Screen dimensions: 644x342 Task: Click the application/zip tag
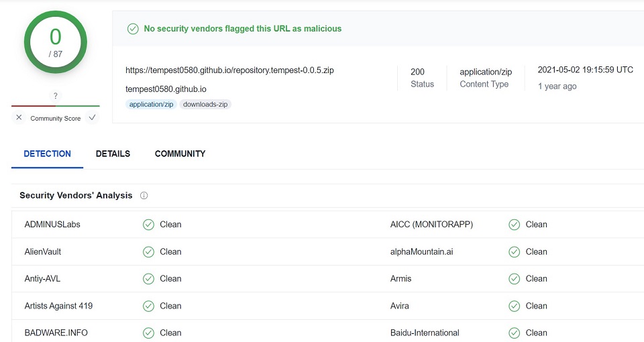point(151,105)
